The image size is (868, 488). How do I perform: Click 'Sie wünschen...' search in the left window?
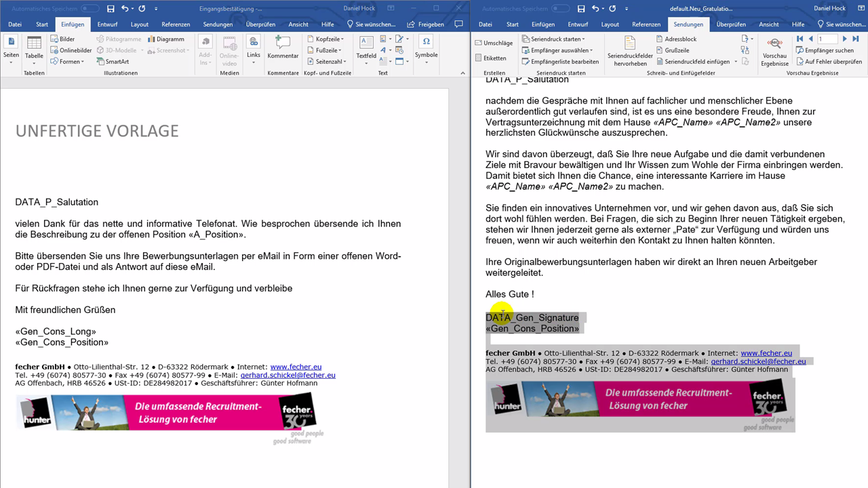click(372, 24)
